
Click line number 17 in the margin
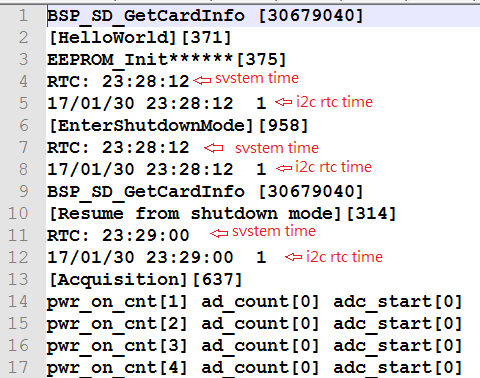click(18, 368)
